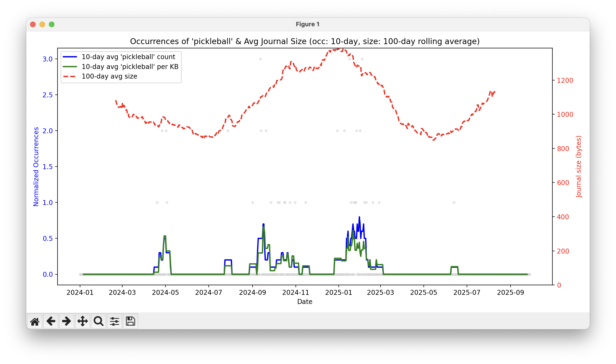
Task: Click the 2025-01 x-axis tick label
Action: [339, 293]
